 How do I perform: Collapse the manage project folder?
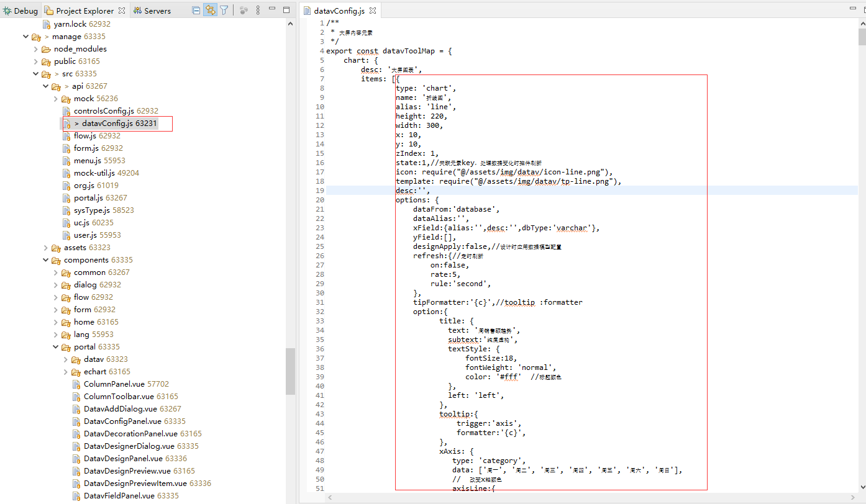click(25, 37)
